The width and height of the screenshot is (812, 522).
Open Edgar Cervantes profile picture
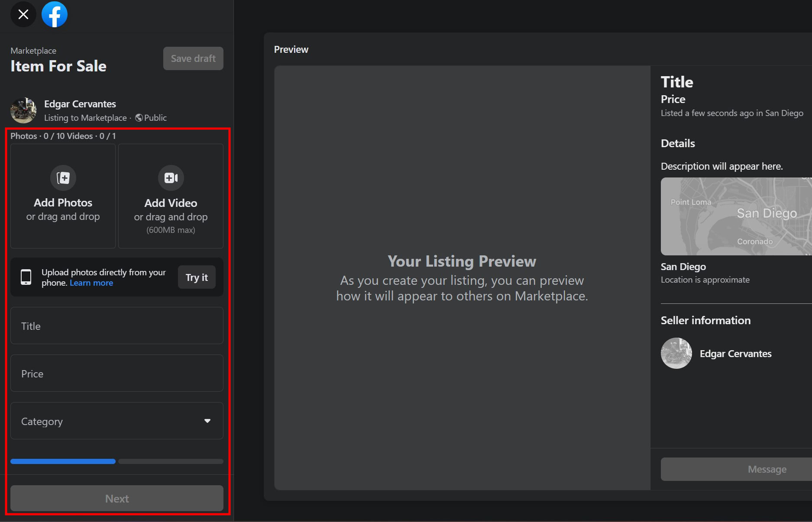click(23, 110)
